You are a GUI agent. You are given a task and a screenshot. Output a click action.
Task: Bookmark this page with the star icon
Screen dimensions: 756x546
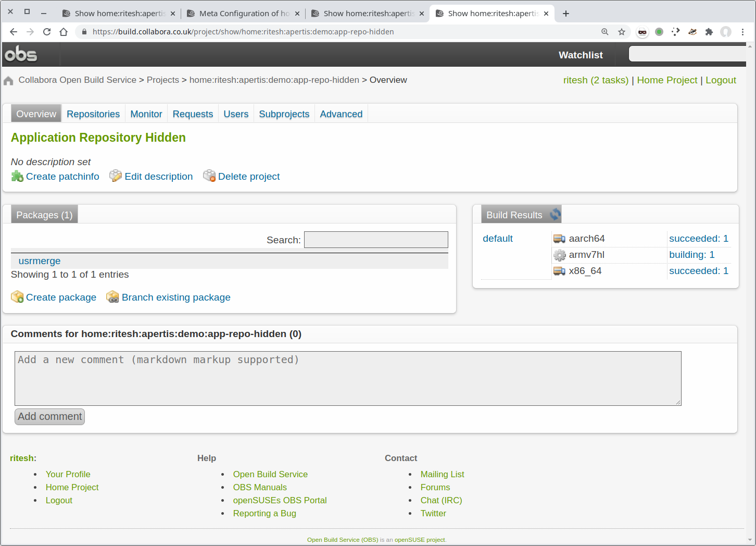click(622, 32)
